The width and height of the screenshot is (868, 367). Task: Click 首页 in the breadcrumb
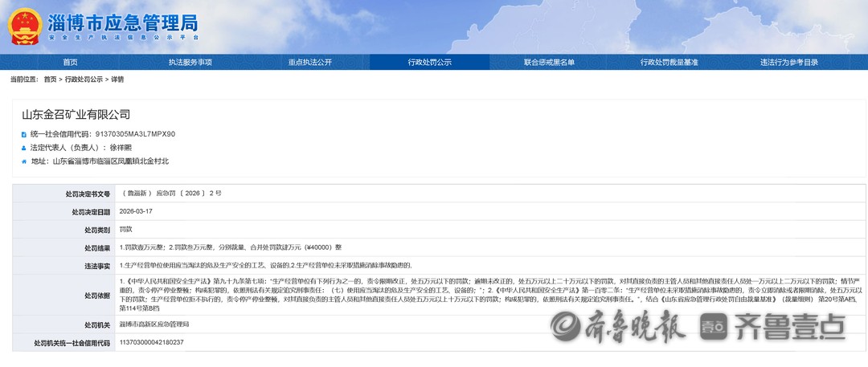(50, 80)
